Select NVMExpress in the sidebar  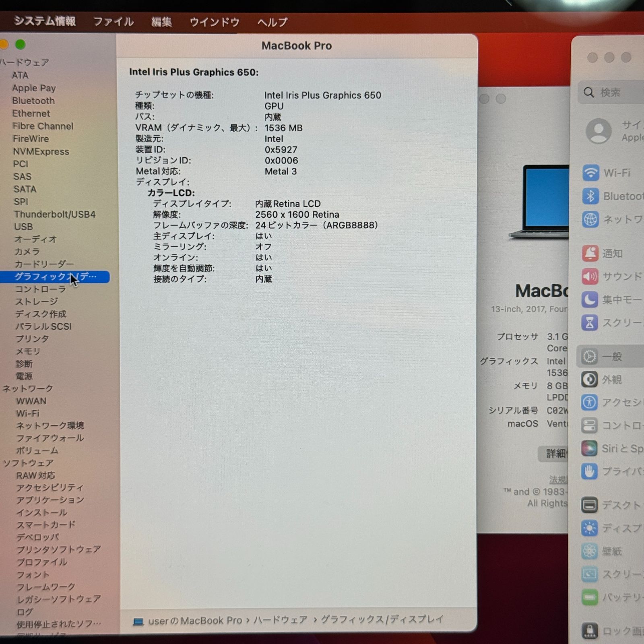(41, 151)
